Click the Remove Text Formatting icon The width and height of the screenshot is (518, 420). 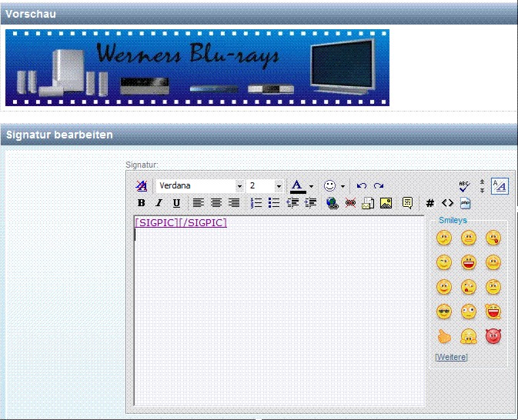(142, 186)
